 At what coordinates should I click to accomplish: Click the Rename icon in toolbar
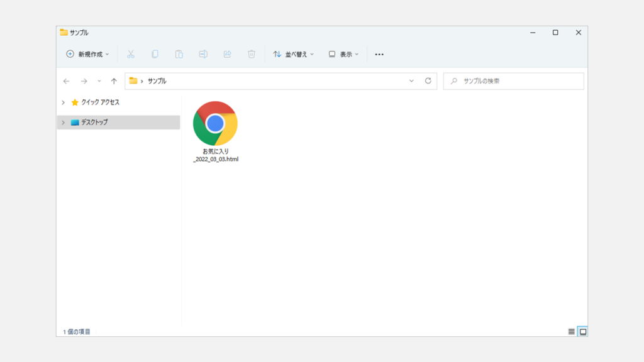[x=203, y=55]
